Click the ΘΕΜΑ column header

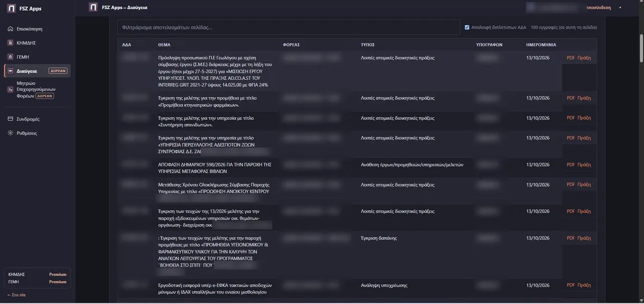[x=164, y=45]
